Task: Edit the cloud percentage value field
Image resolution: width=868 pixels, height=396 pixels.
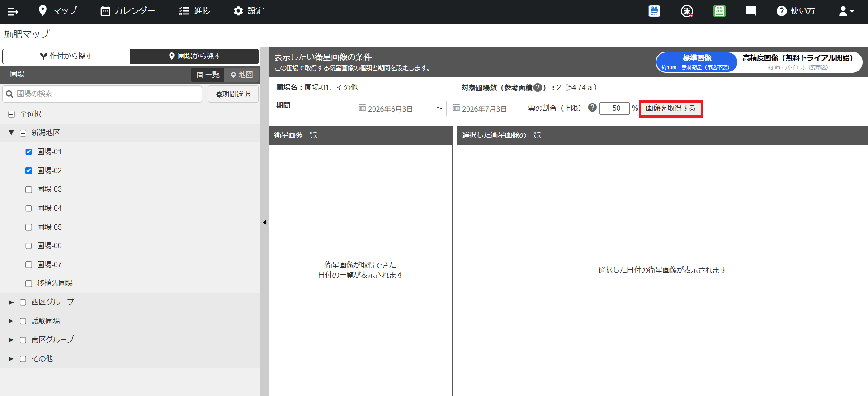Action: (614, 108)
